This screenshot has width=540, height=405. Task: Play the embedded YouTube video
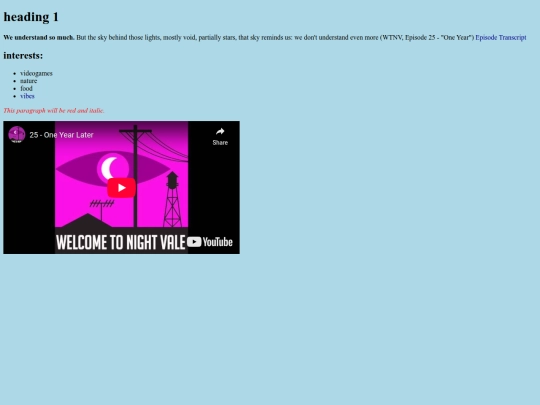tap(121, 188)
